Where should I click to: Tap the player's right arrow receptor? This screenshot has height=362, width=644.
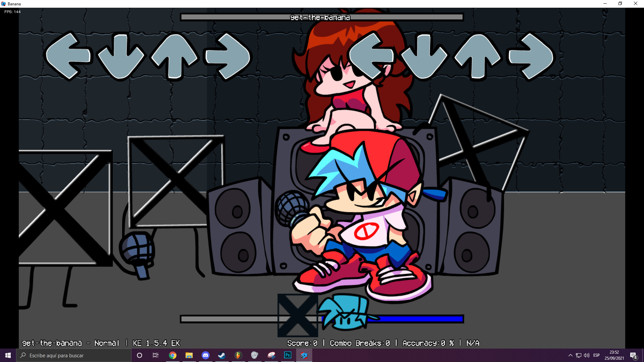(x=531, y=56)
